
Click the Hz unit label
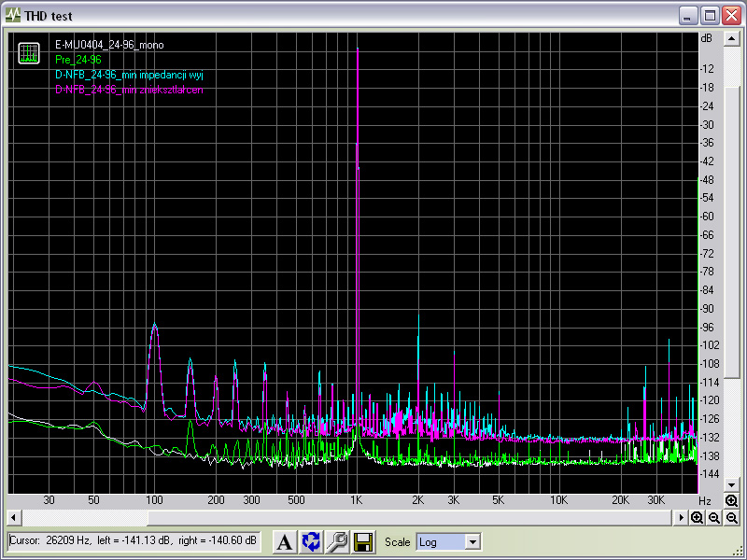coord(705,501)
